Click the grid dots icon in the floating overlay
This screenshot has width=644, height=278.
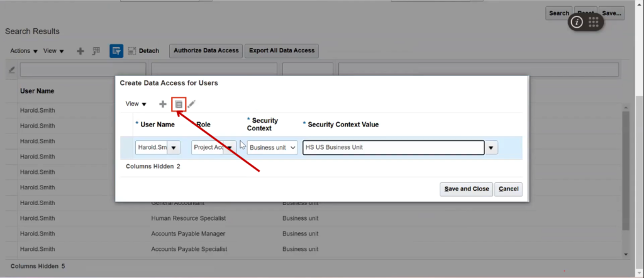click(x=594, y=22)
